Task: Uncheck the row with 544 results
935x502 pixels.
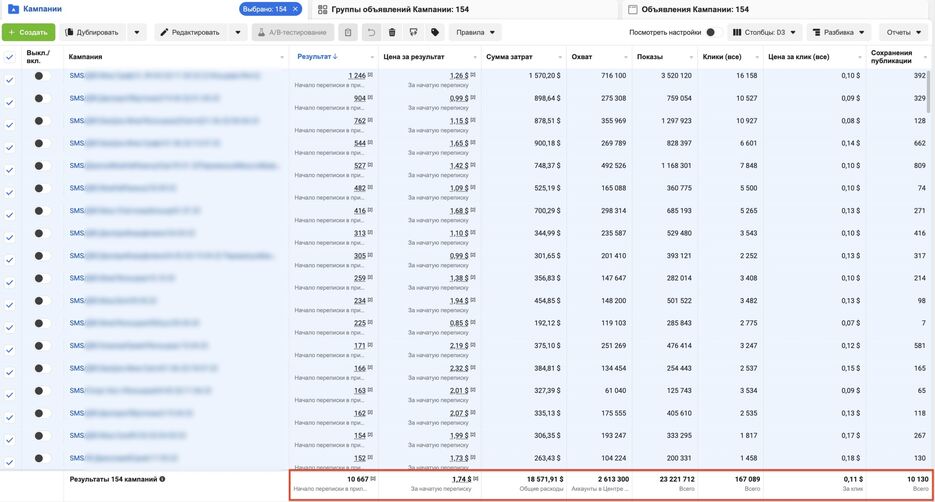Action: [x=10, y=147]
